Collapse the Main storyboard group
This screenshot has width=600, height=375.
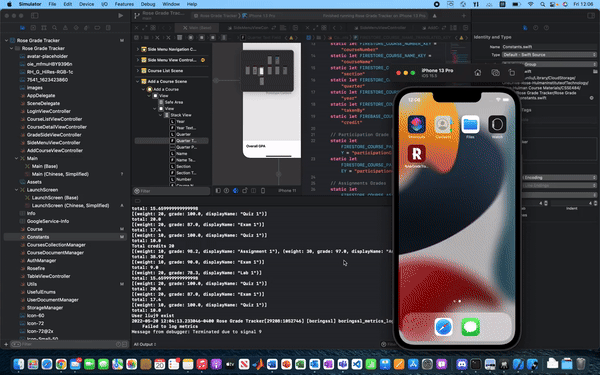tap(16, 158)
